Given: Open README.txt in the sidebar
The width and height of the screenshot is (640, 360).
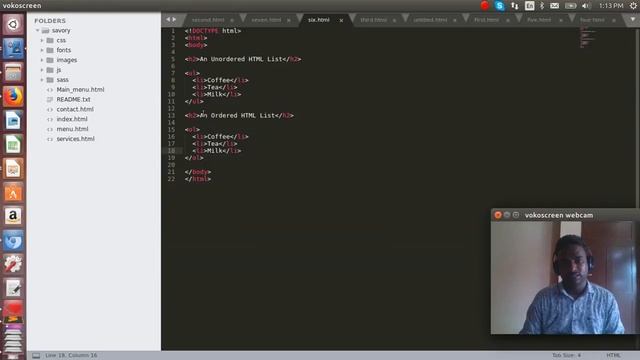Looking at the screenshot, I should (73, 100).
